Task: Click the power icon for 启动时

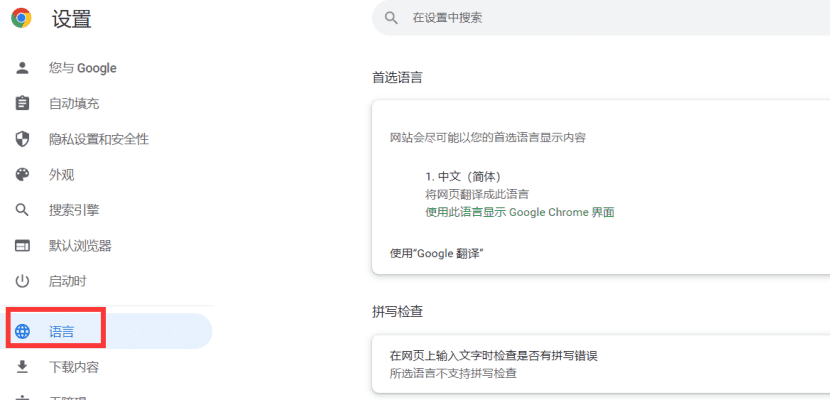Action: (x=22, y=281)
